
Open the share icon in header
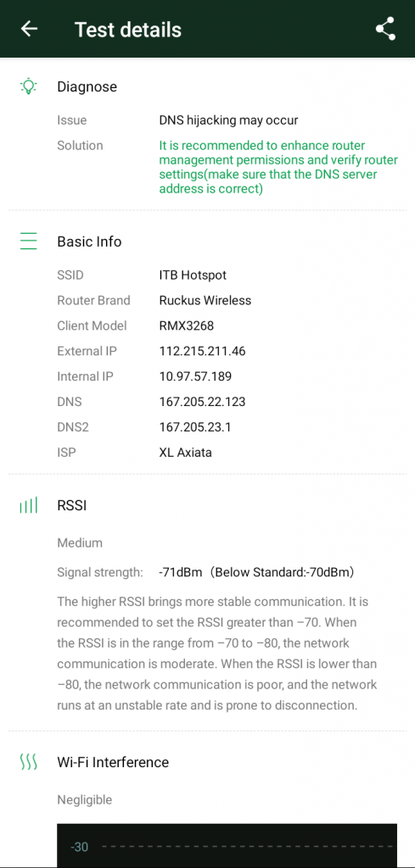(x=385, y=29)
